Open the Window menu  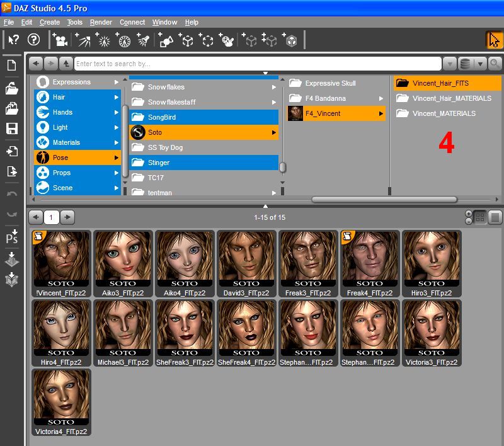164,22
